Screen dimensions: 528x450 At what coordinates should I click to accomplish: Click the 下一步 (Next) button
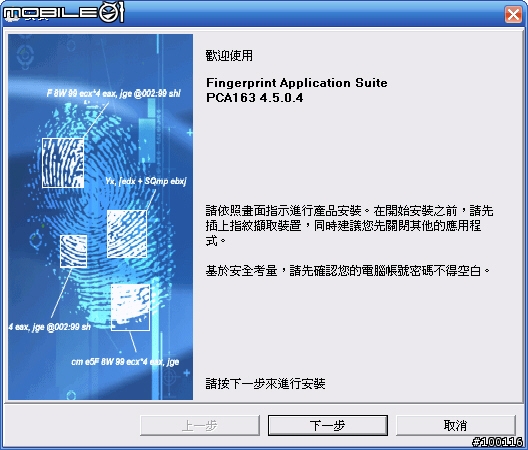tap(328, 425)
